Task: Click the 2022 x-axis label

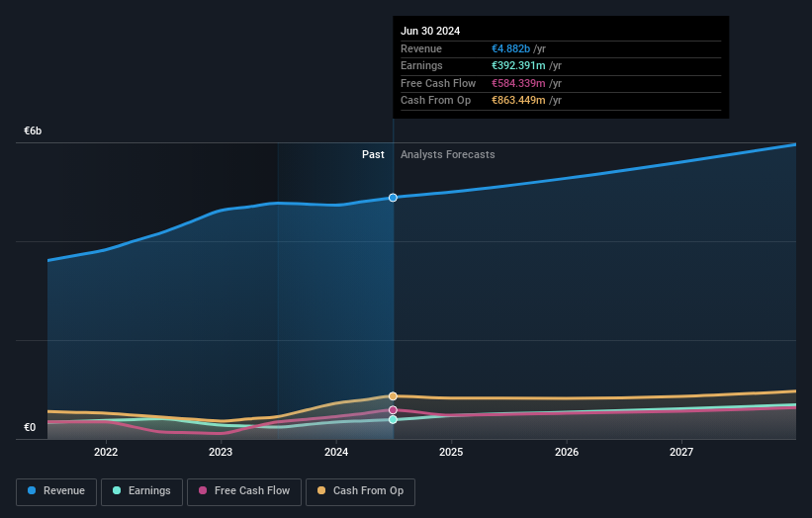Action: pos(106,453)
